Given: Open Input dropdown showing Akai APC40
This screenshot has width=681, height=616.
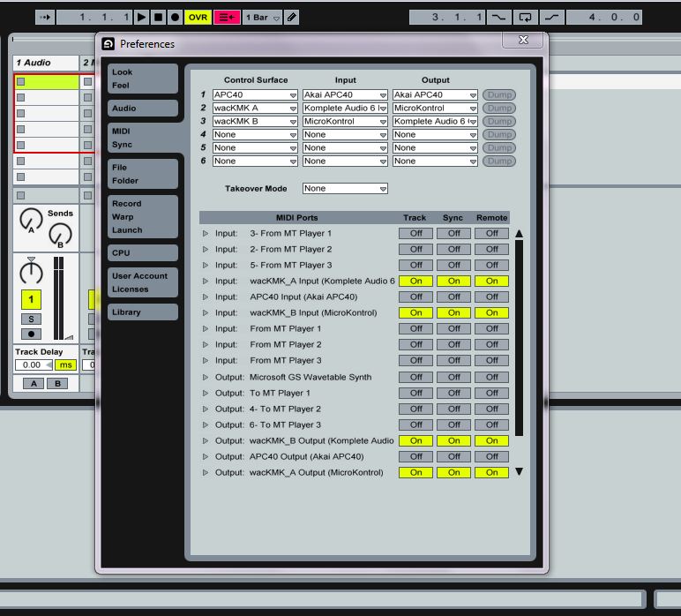Looking at the screenshot, I should 345,94.
